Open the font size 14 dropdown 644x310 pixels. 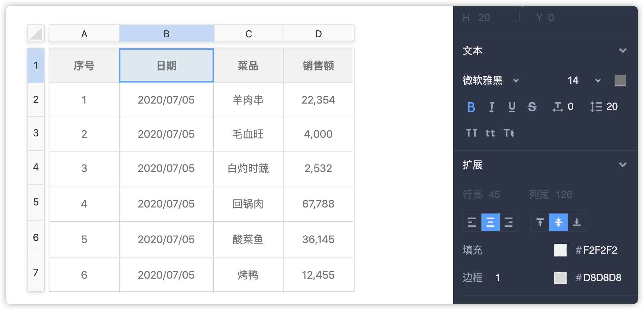598,81
